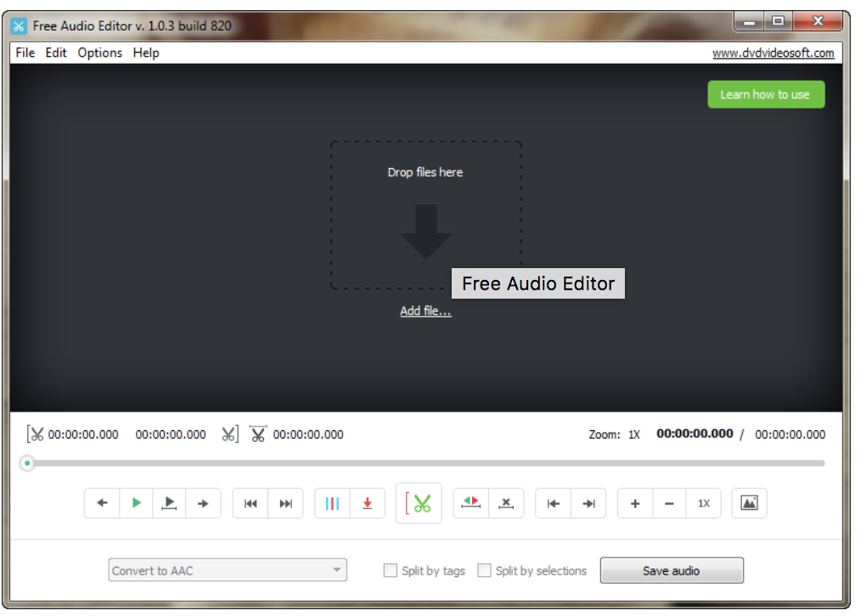
Task: Start playback with the green play button
Action: click(137, 503)
